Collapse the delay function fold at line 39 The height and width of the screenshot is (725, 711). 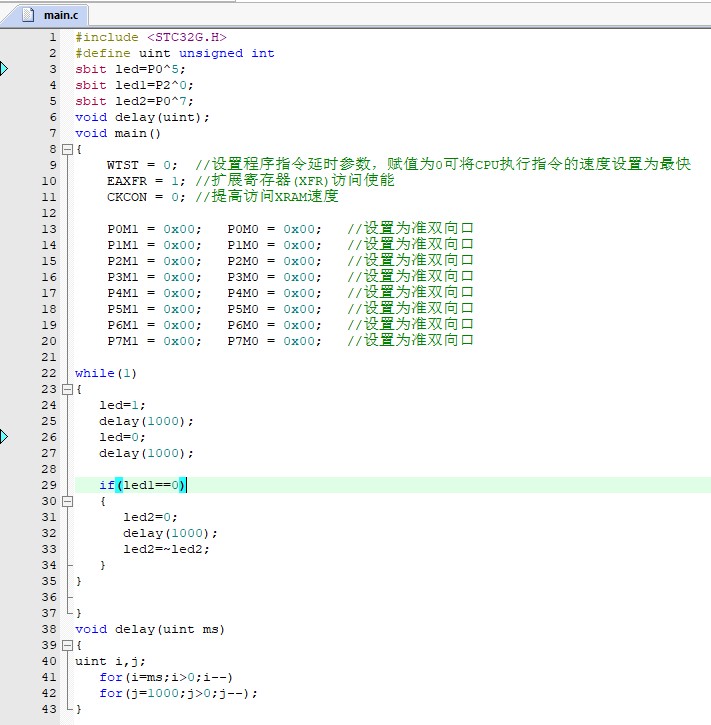[x=67, y=645]
